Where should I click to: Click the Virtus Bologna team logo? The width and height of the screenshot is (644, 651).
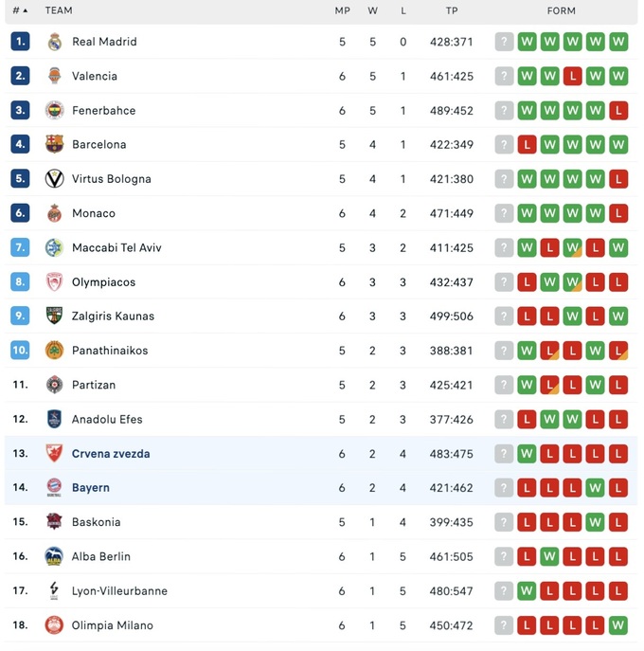click(55, 179)
